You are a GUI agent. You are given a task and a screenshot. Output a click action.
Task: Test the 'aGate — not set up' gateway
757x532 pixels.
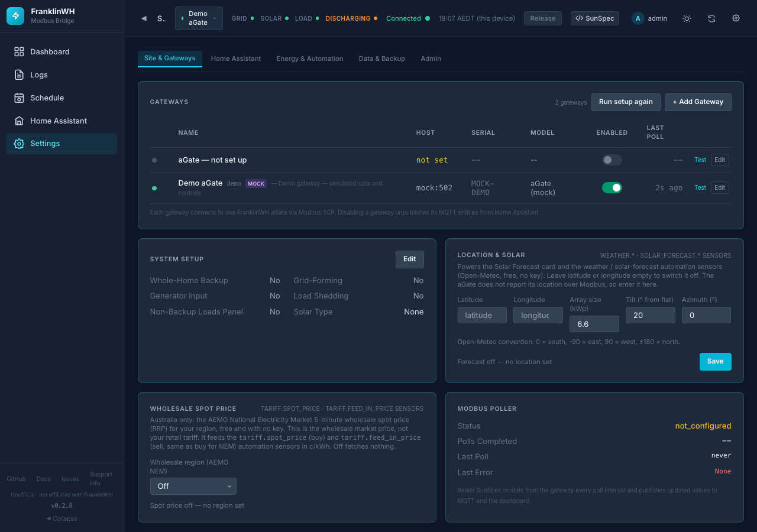(x=700, y=160)
